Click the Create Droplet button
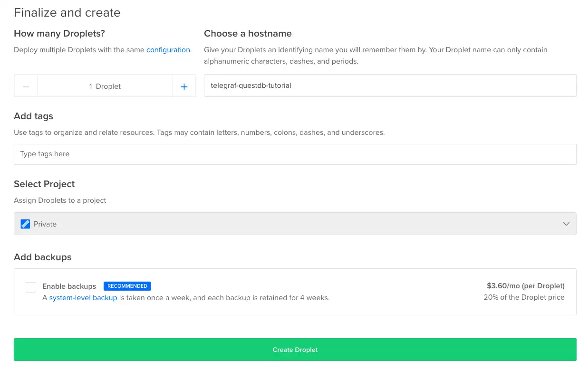588x369 pixels. click(x=295, y=349)
